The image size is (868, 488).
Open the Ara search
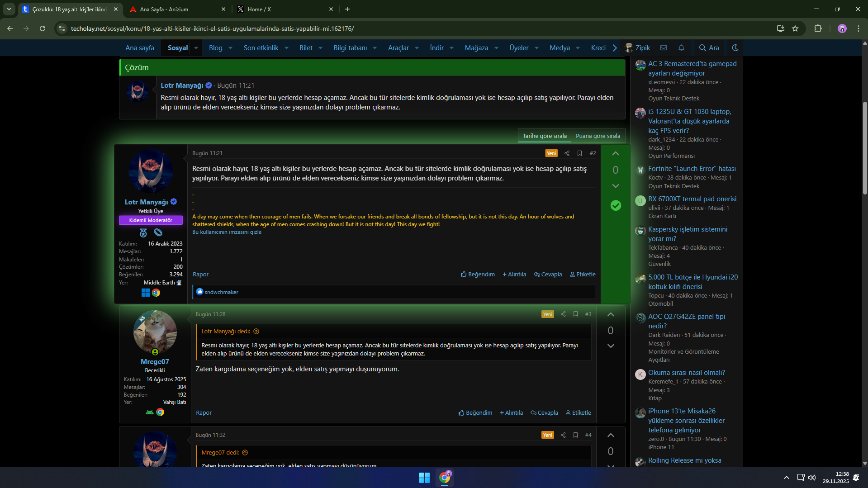pos(709,47)
